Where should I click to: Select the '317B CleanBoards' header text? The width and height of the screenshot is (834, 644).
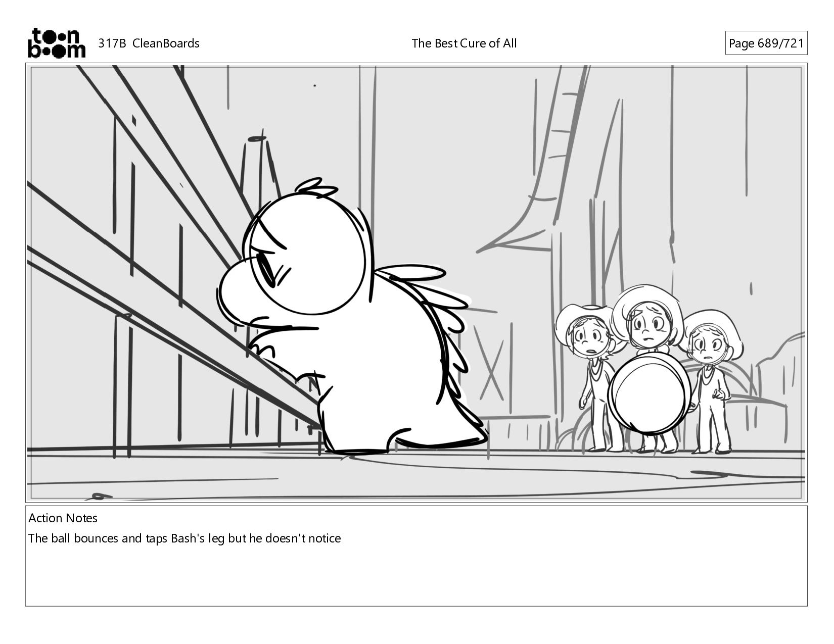(x=149, y=43)
